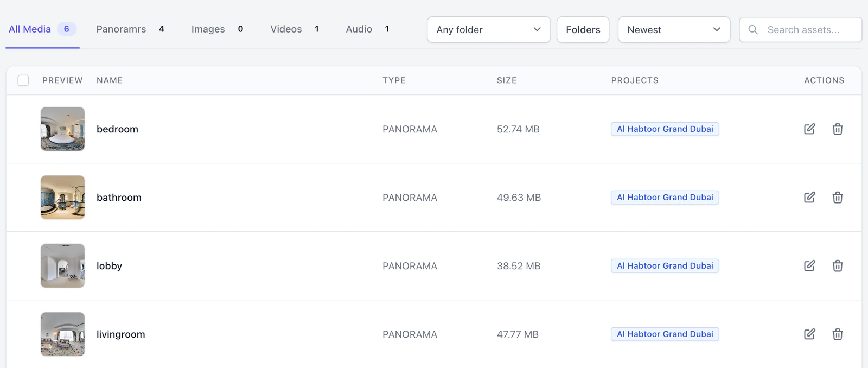The width and height of the screenshot is (868, 368).
Task: Click the 52.74 MB size value
Action: pos(518,129)
